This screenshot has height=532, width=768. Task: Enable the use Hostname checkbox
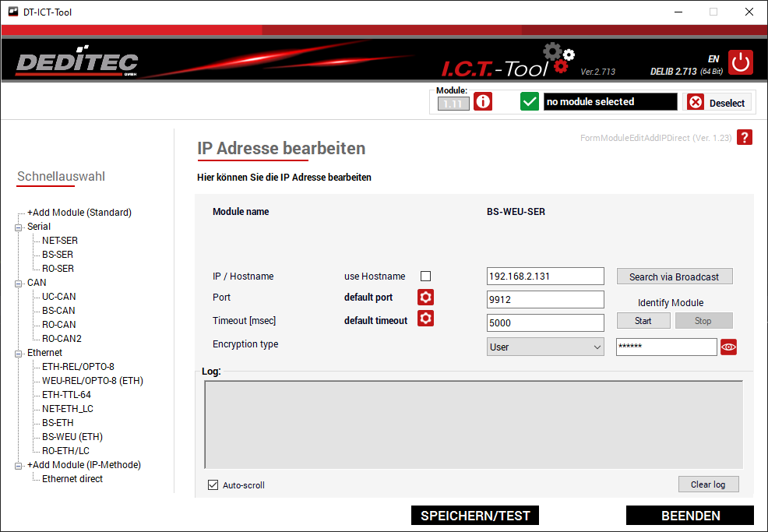(425, 277)
